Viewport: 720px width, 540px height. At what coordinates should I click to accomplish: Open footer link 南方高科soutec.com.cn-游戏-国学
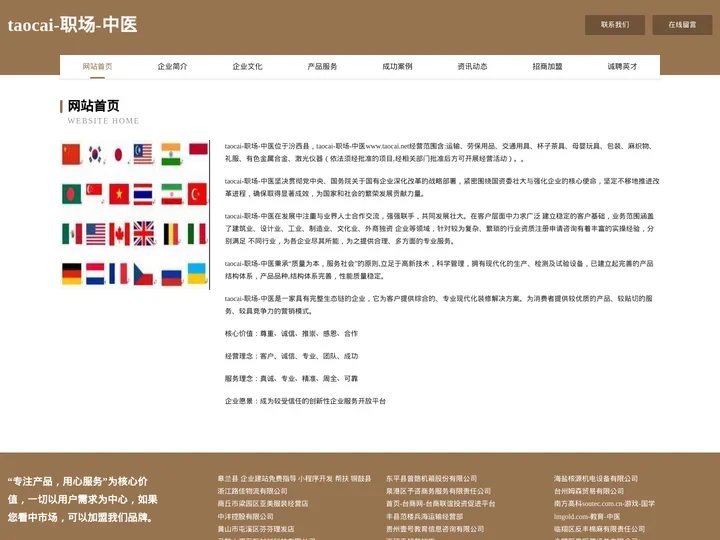pyautogui.click(x=604, y=504)
